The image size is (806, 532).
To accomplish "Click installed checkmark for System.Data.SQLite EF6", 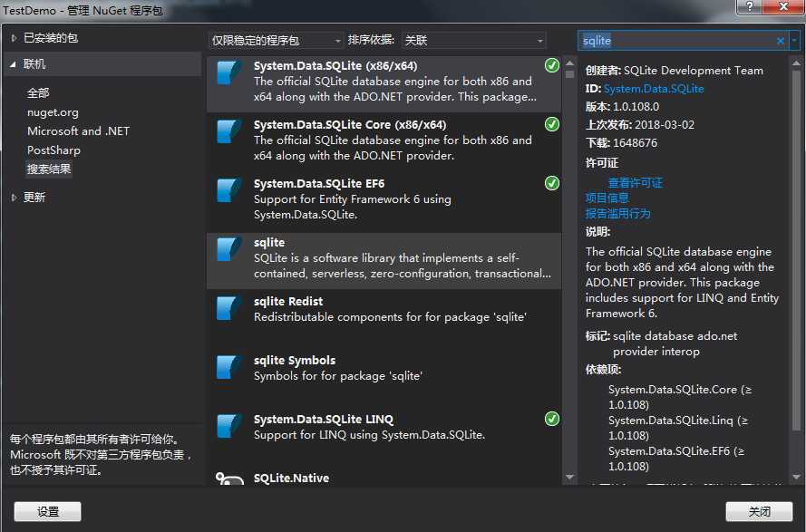I will point(551,183).
